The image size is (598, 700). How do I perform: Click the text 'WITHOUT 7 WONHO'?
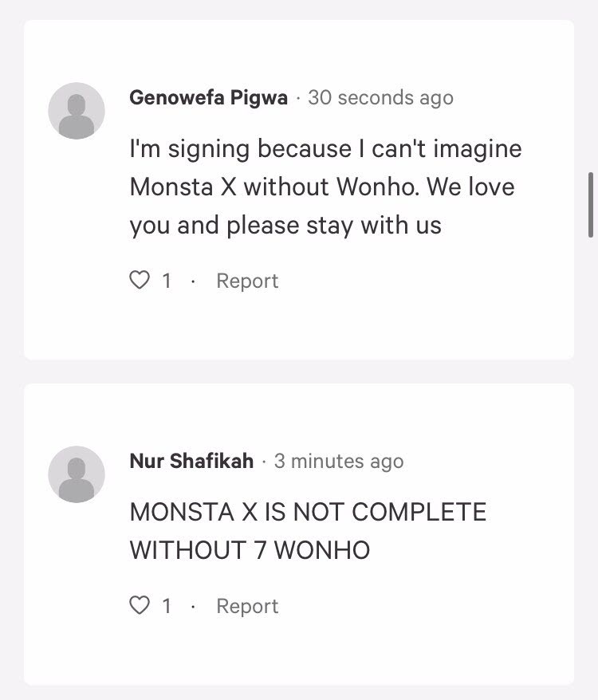tap(250, 550)
